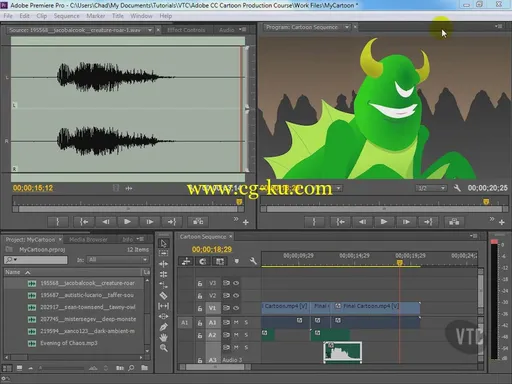Select the Hand tool
512x384 pixels.
(163, 338)
